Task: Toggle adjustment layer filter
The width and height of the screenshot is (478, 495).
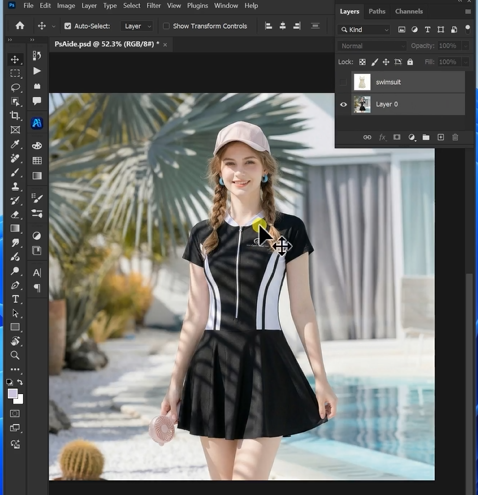Action: point(414,30)
